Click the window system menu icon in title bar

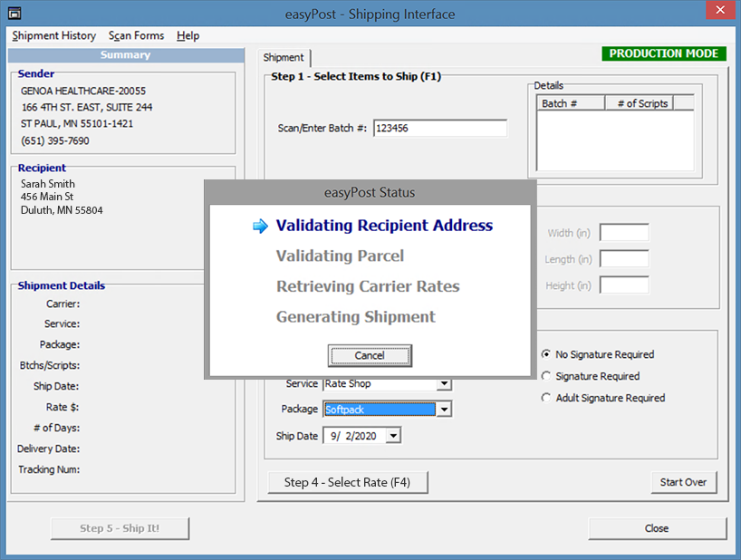[14, 14]
